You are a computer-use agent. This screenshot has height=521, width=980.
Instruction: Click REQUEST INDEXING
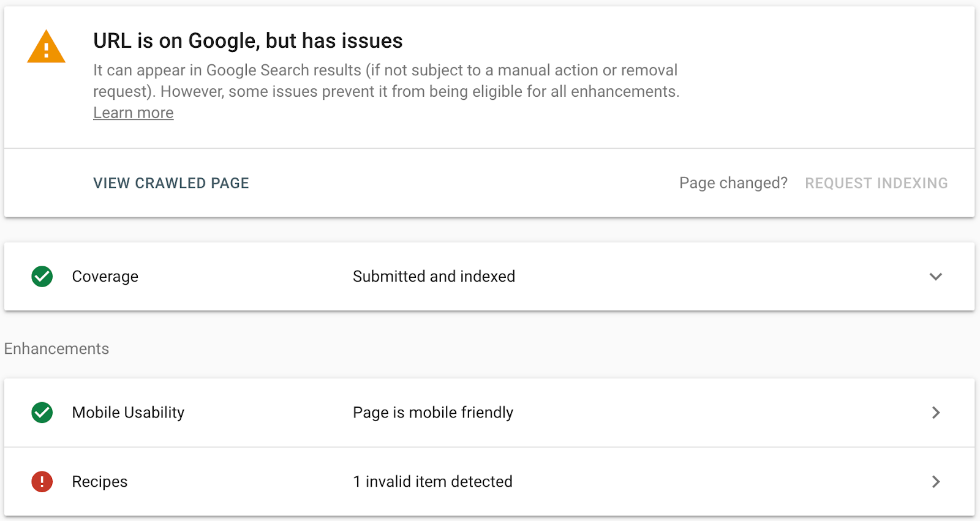pos(876,182)
